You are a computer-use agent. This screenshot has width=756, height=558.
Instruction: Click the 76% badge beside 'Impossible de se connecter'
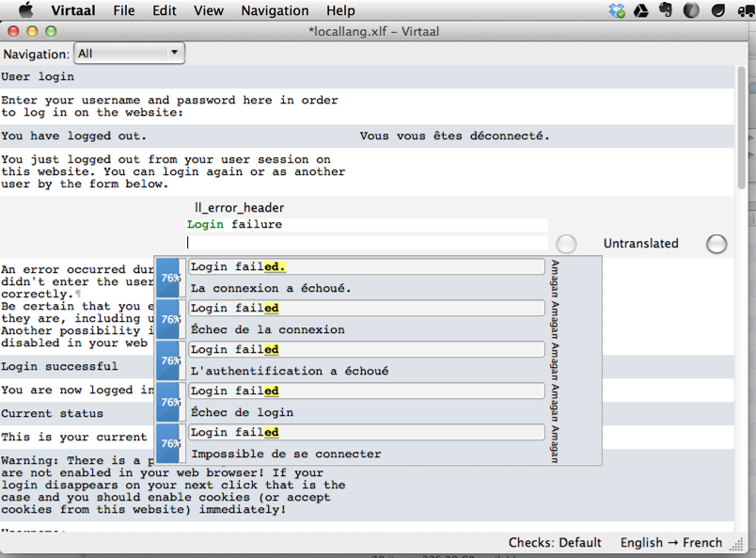[x=170, y=443]
